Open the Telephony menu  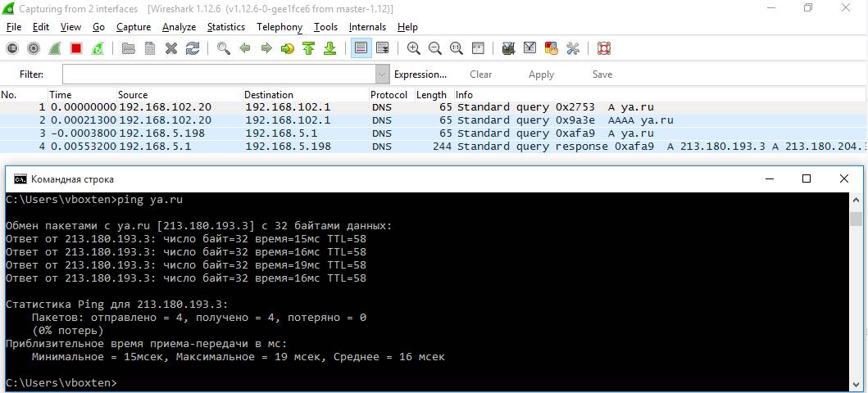pyautogui.click(x=279, y=27)
